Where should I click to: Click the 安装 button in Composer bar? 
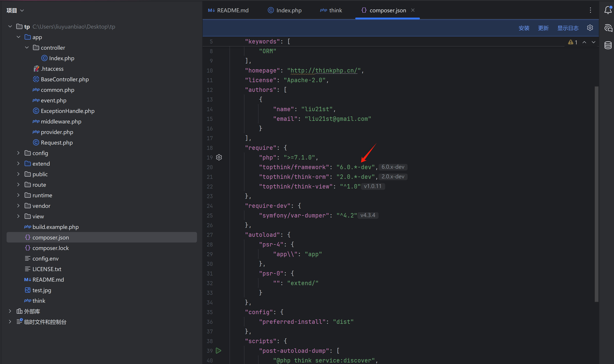coord(524,28)
